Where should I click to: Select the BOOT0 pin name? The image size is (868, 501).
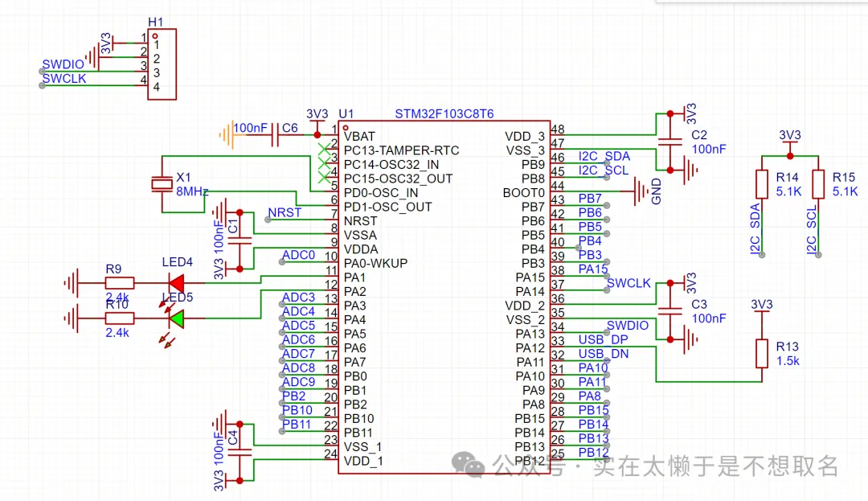(523, 193)
